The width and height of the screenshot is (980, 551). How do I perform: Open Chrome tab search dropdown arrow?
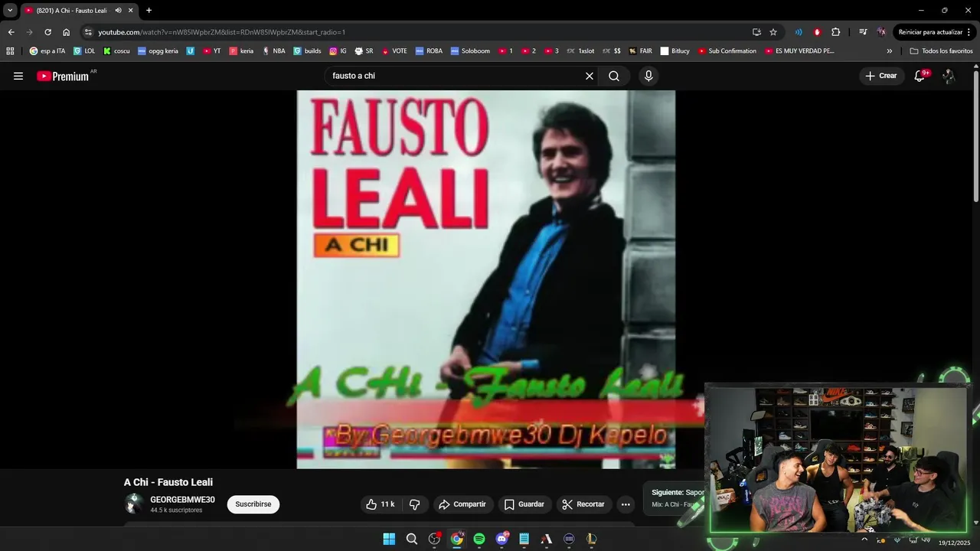coord(10,11)
